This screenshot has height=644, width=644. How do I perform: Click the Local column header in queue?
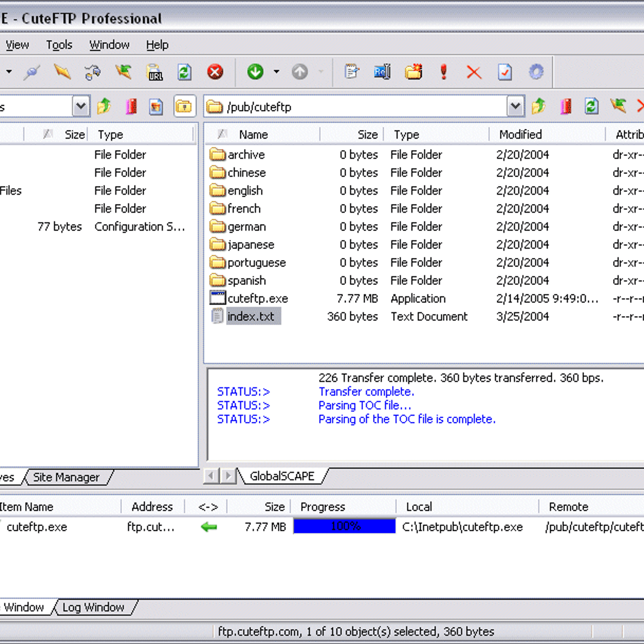[467, 507]
